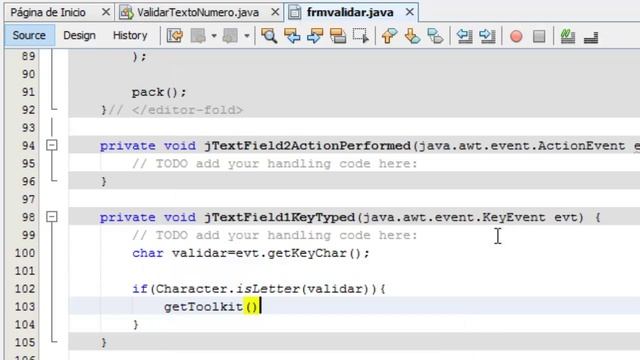Start macro recording with red circle
Screen dimensions: 640x360
(516, 36)
